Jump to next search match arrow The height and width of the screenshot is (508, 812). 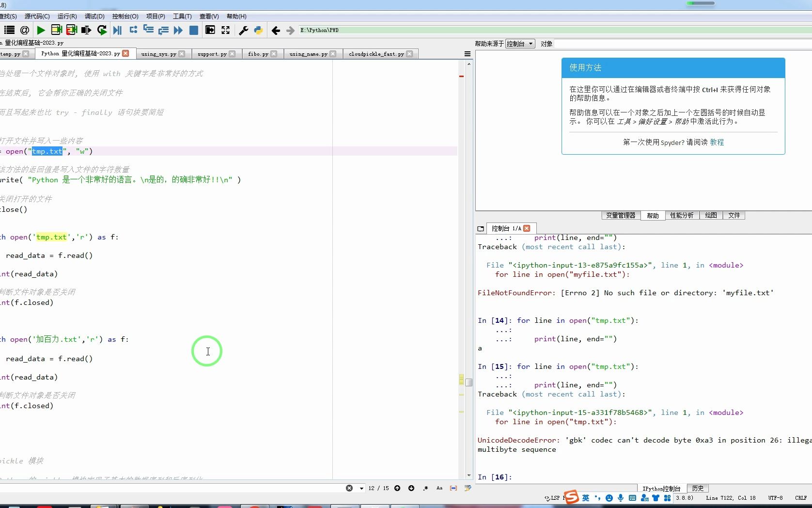coord(411,488)
